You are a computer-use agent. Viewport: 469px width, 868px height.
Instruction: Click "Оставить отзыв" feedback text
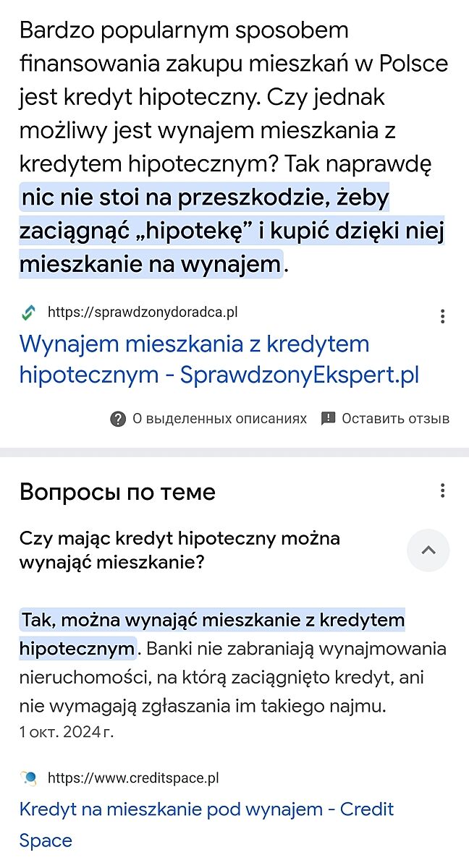click(x=395, y=419)
